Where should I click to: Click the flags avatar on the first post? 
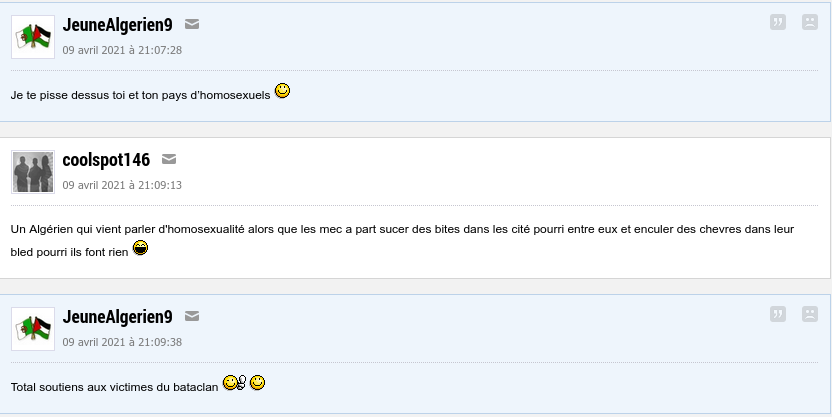pos(33,37)
